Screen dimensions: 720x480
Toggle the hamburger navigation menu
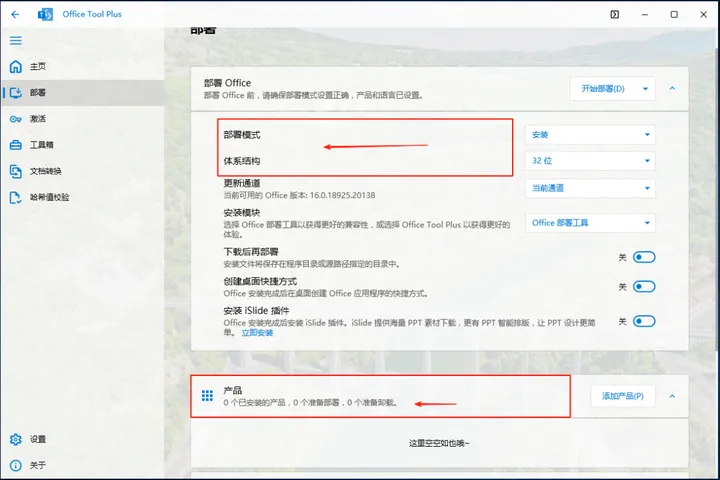16,40
